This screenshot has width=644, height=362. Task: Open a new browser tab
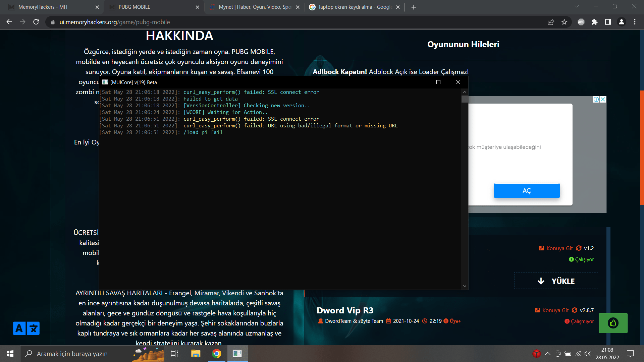(414, 7)
